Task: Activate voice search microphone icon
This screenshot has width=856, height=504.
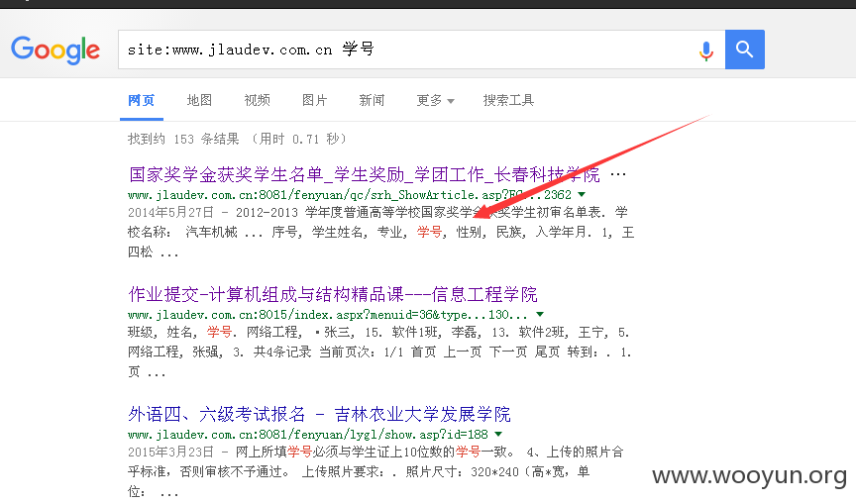Action: pos(705,50)
